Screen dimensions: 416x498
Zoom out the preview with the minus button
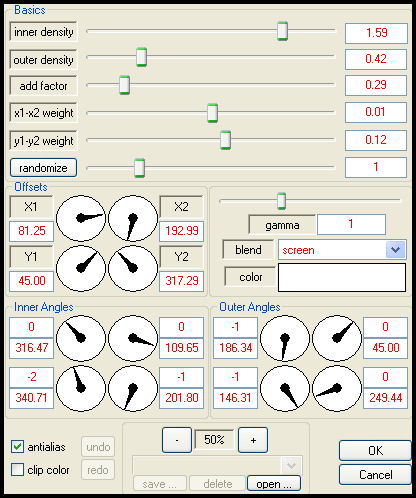[x=177, y=440]
